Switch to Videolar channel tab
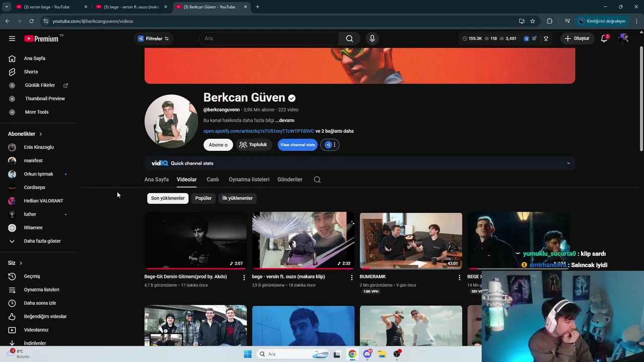This screenshot has width=644, height=362. [x=187, y=179]
